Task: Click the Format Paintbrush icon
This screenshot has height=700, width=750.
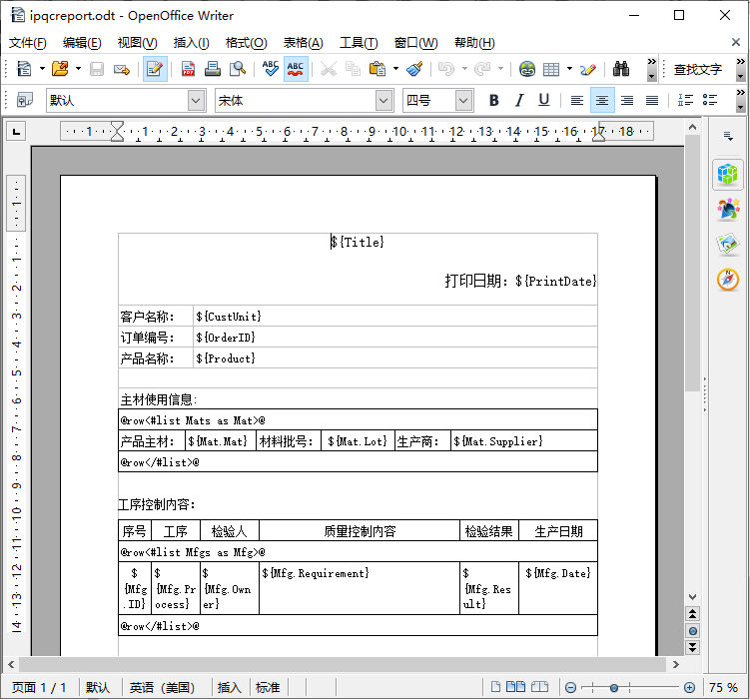Action: pos(414,69)
